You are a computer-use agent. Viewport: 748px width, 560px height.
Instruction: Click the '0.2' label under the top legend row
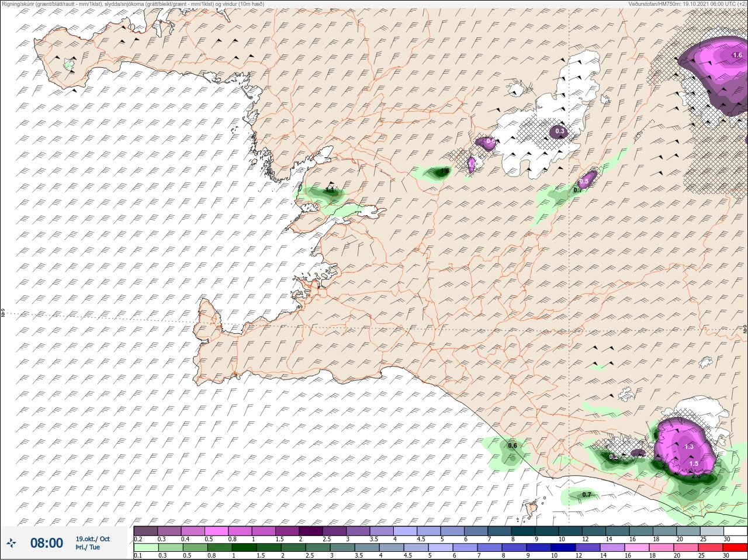pyautogui.click(x=138, y=539)
